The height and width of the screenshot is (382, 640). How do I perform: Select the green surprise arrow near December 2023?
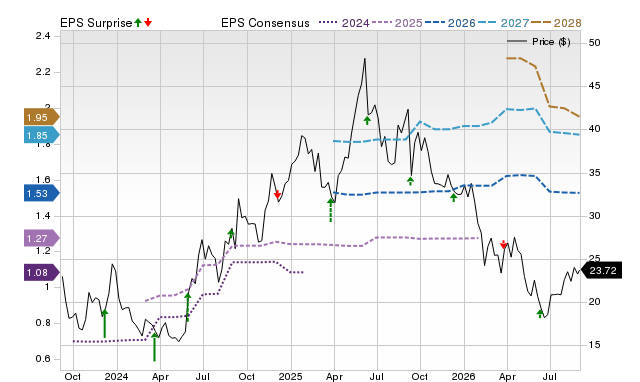tap(104, 323)
